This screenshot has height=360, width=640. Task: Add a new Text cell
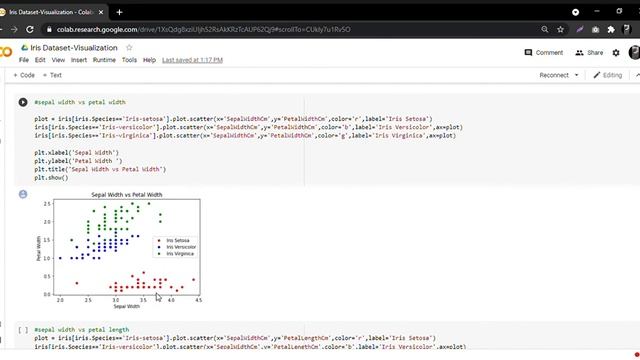(52, 75)
